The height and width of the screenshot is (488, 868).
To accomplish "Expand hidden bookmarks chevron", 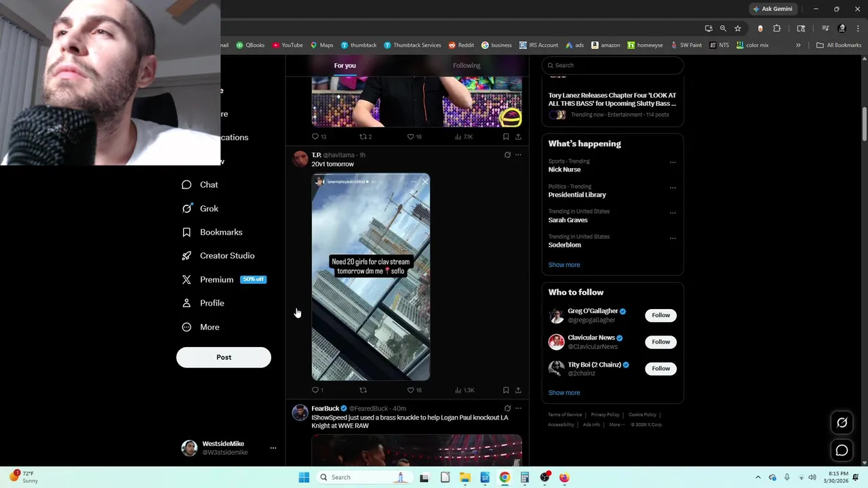I will (x=798, y=45).
